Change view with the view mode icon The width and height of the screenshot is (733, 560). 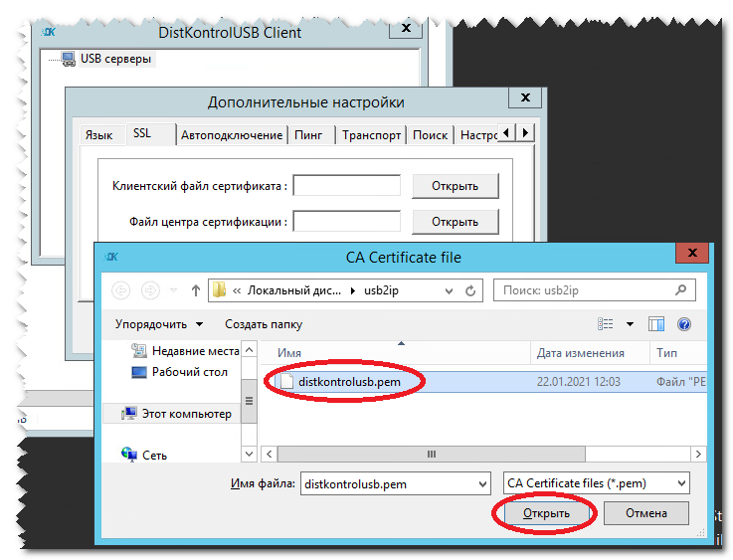pyautogui.click(x=606, y=324)
